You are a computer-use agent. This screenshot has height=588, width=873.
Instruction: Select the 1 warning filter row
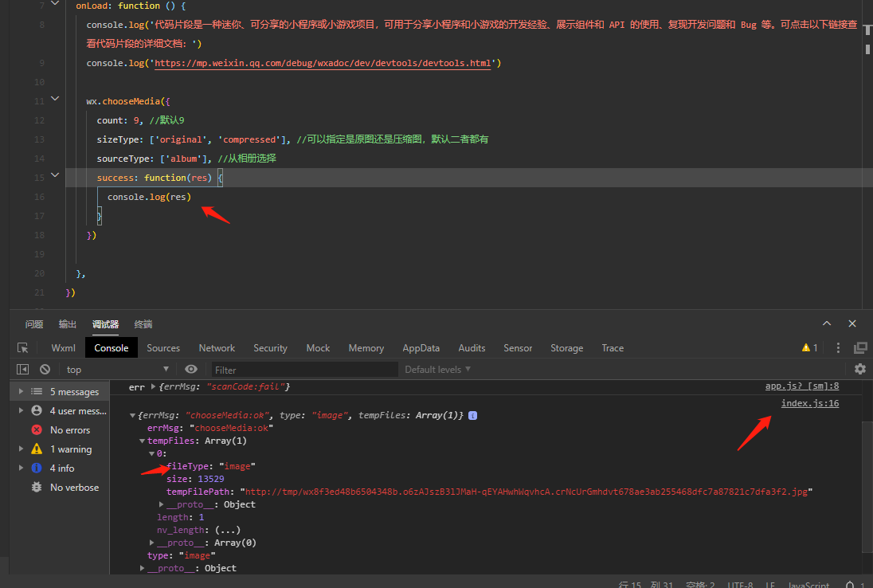click(60, 449)
